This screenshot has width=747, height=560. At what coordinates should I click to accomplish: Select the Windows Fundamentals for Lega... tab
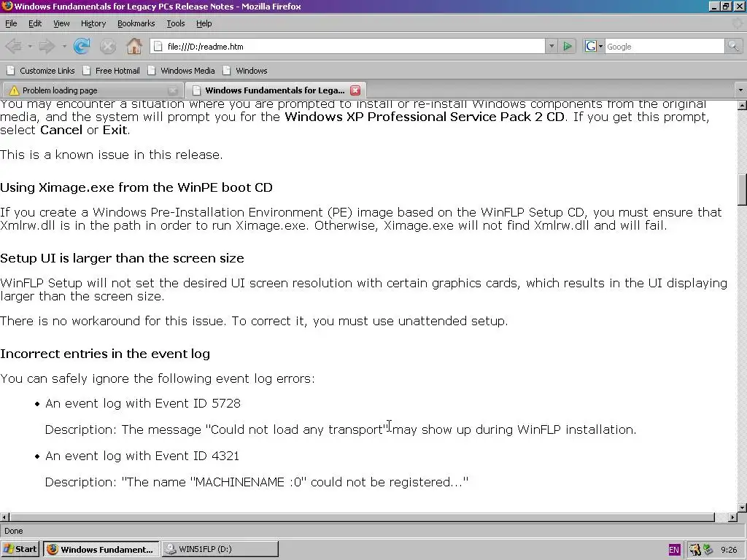[x=275, y=90]
